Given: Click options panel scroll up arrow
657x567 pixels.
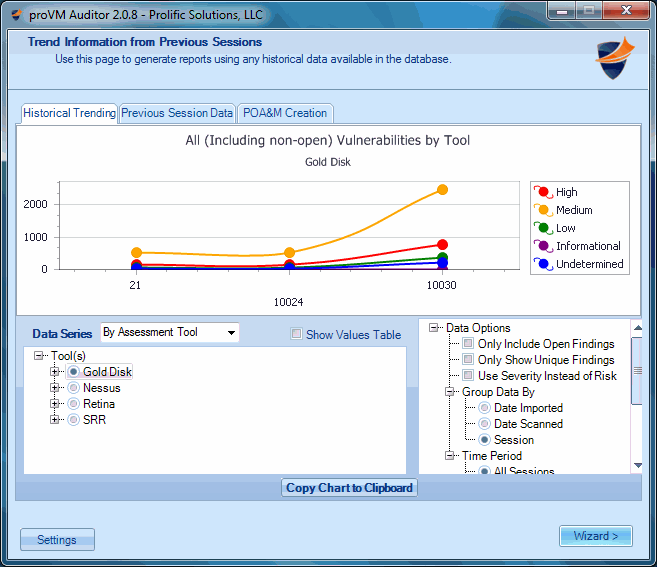Looking at the screenshot, I should coord(637,328).
